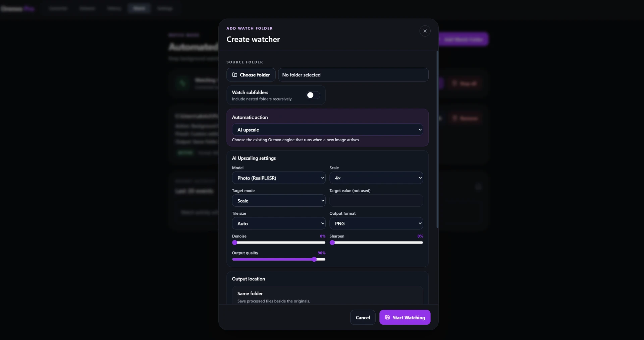The width and height of the screenshot is (644, 340).
Task: Open the Scale dropdown set to 4×
Action: pos(376,178)
